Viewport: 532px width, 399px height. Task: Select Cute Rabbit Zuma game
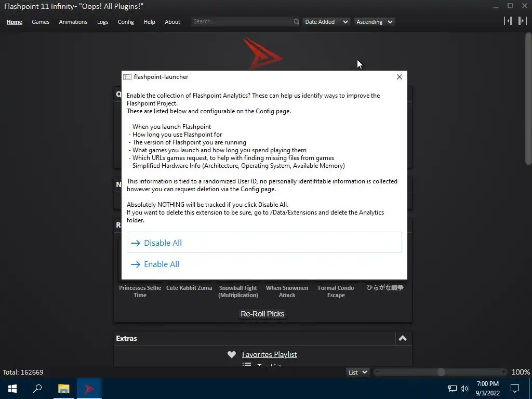[189, 288]
